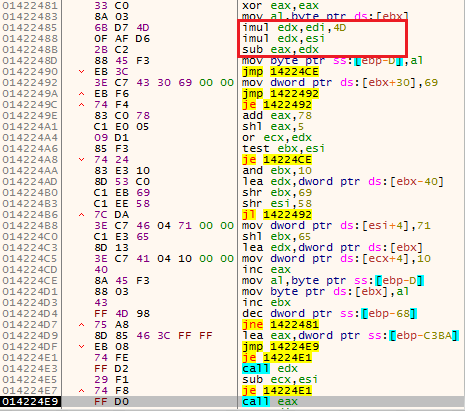The height and width of the screenshot is (411, 465).
Task: Click opcode bytes '33 C0' in the bytes column
Action: 111,6
